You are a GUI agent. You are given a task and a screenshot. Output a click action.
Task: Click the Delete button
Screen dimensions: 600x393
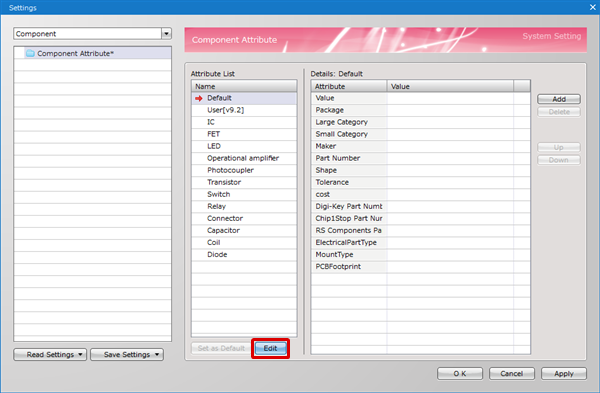559,112
